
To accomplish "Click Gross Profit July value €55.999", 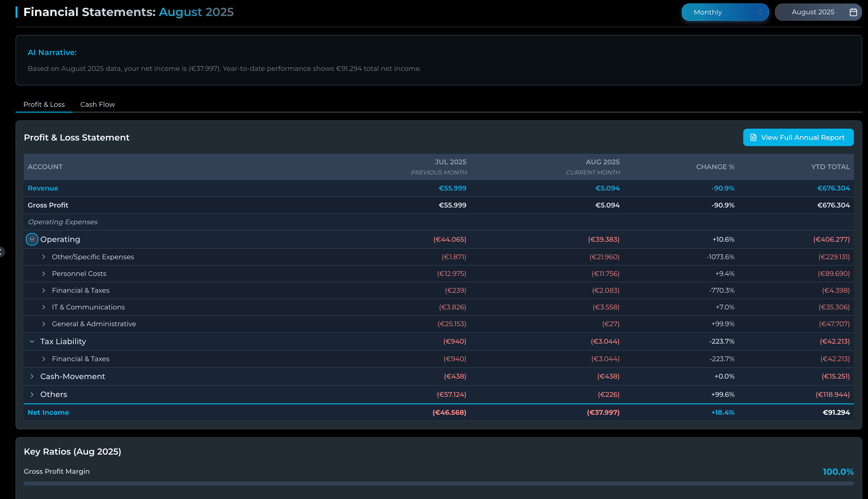I will click(x=452, y=205).
